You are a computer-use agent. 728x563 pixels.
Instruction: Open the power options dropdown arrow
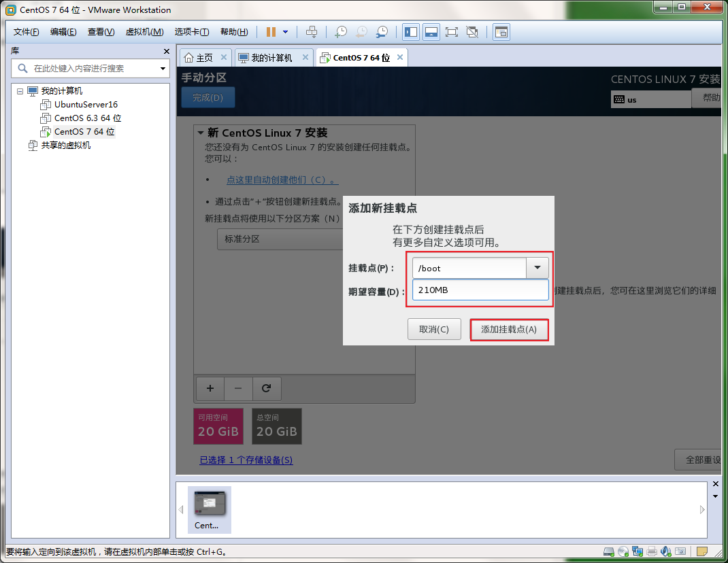pos(286,32)
